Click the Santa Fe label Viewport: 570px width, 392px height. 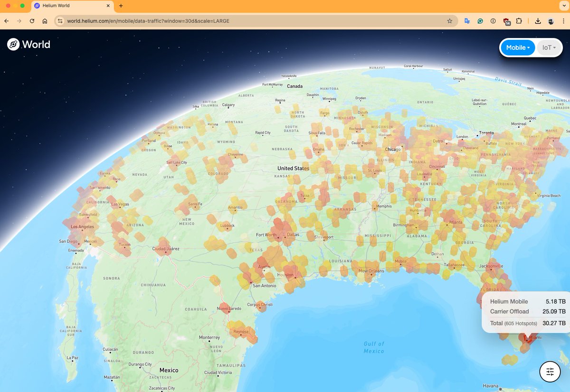195,205
